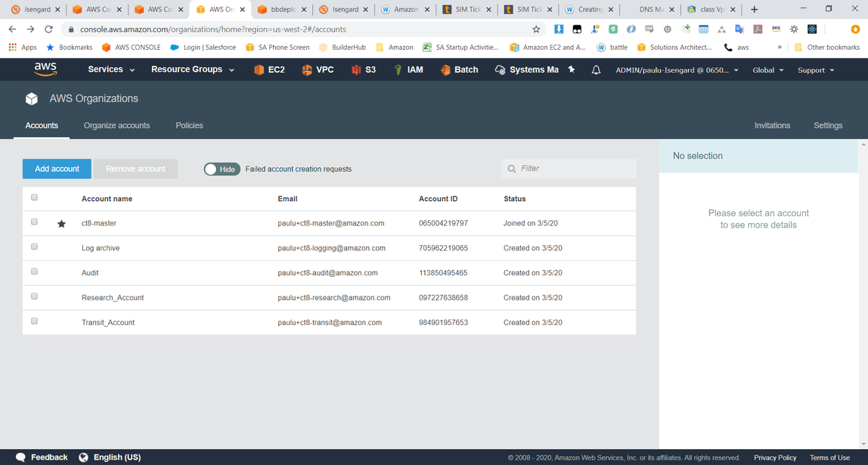Open the AWS CONSOLE bookmark
The height and width of the screenshot is (465, 868).
(x=132, y=47)
